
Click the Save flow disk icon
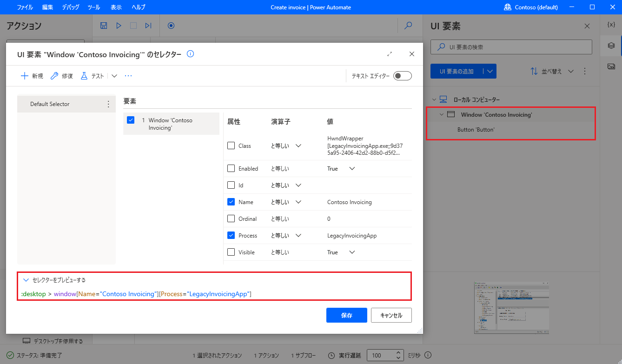(x=104, y=26)
